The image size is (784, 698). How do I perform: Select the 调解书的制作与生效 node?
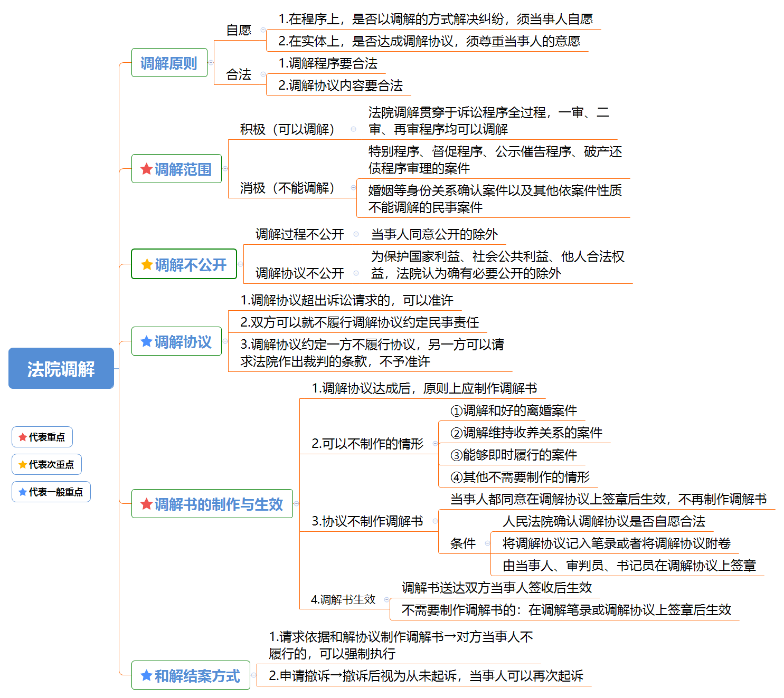[212, 504]
